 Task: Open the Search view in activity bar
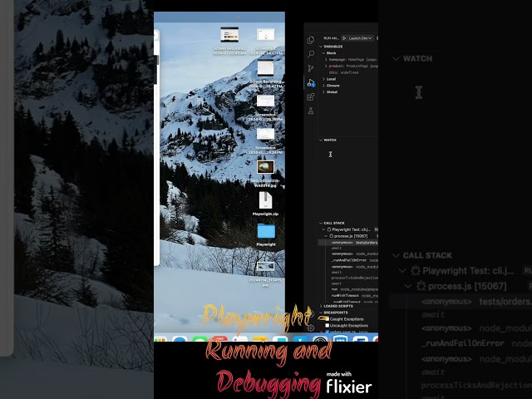click(x=310, y=54)
